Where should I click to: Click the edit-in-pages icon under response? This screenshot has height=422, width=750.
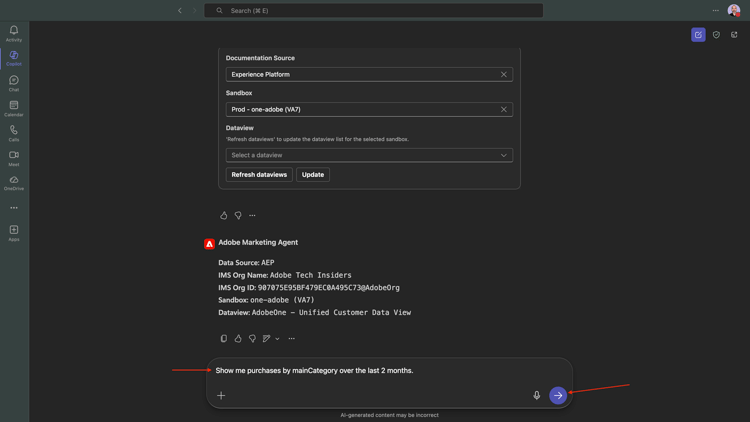tap(266, 338)
